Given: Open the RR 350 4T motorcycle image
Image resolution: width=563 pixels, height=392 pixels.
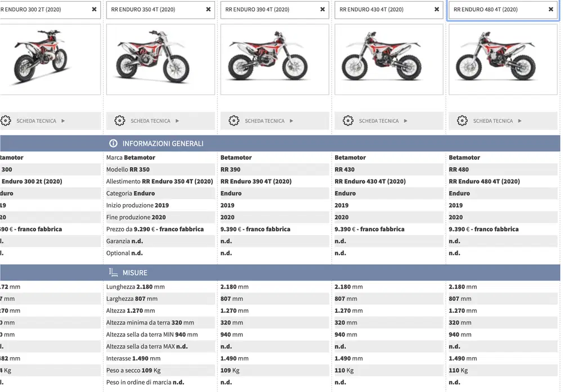Looking at the screenshot, I should coord(160,59).
